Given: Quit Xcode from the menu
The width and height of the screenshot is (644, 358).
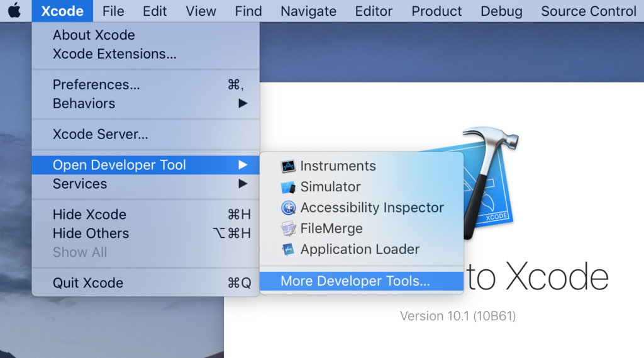Looking at the screenshot, I should (88, 283).
